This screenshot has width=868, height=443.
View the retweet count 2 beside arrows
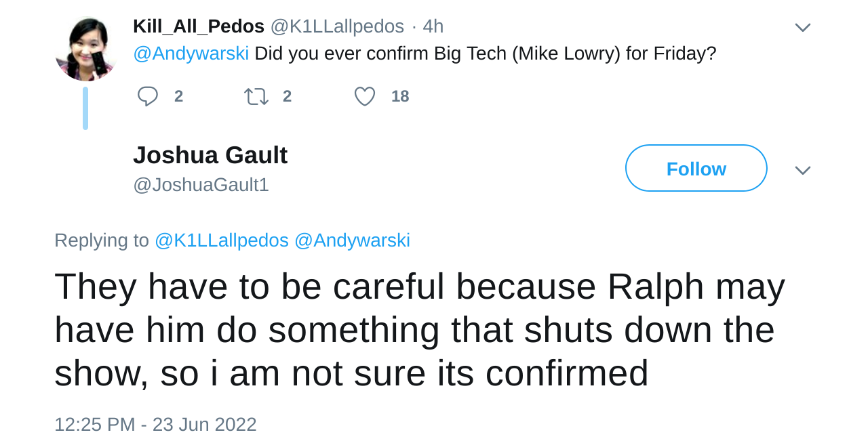tap(287, 96)
